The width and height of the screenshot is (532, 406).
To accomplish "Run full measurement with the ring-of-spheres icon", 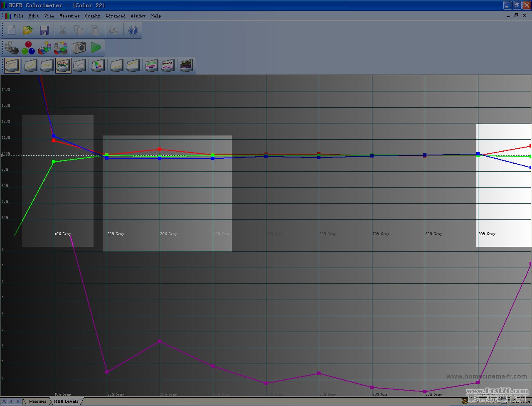I will point(61,48).
